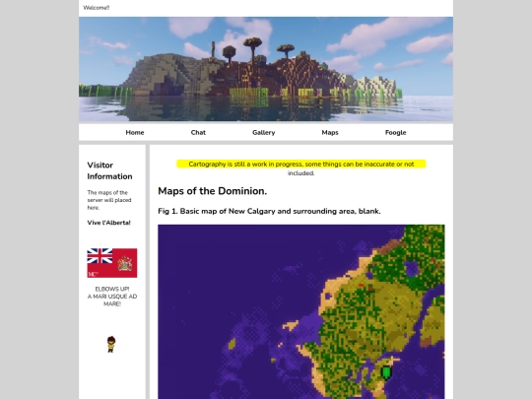The image size is (532, 399).
Task: Select the Maps navigation item
Action: point(330,132)
